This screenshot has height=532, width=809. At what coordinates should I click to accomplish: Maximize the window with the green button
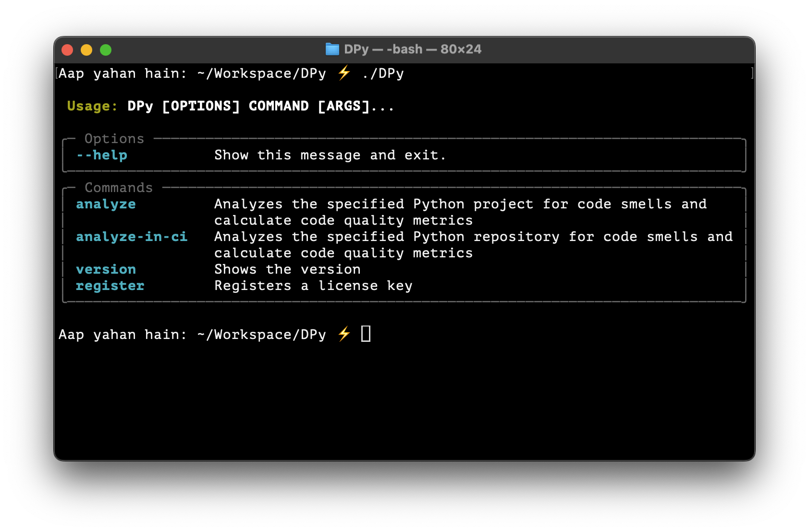click(106, 50)
